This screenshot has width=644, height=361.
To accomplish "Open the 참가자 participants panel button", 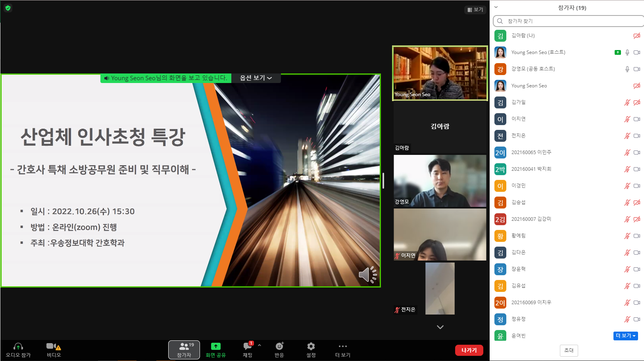I will pos(184,350).
